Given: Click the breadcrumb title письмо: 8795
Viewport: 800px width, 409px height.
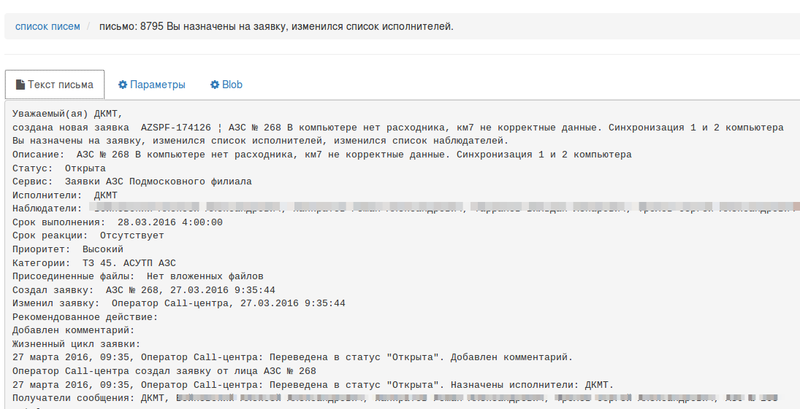Looking at the screenshot, I should coord(276,25).
